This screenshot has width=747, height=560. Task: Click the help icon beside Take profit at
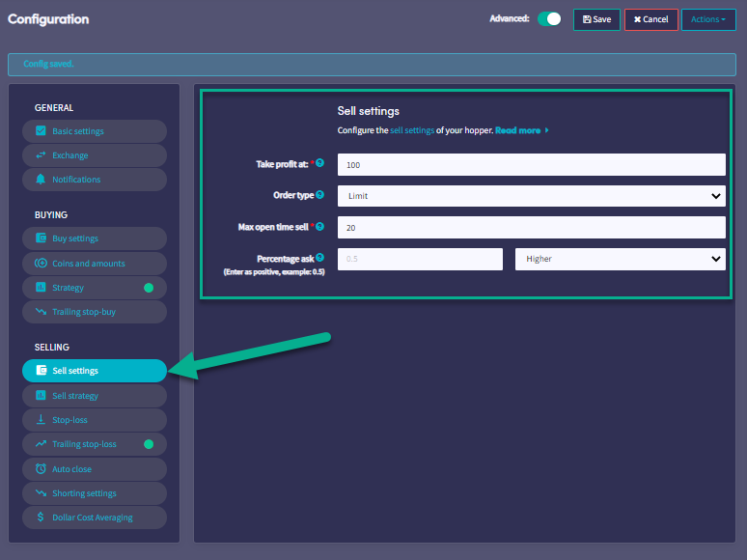pos(319,164)
